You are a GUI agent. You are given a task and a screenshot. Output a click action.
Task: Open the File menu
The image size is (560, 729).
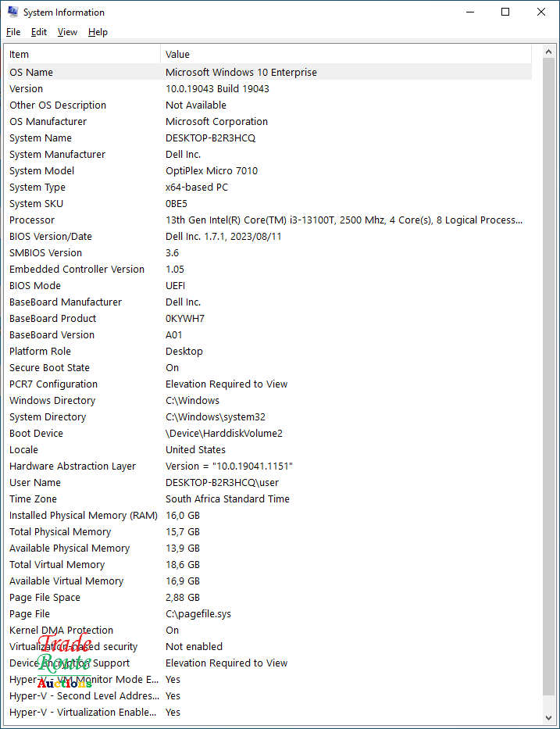[13, 32]
